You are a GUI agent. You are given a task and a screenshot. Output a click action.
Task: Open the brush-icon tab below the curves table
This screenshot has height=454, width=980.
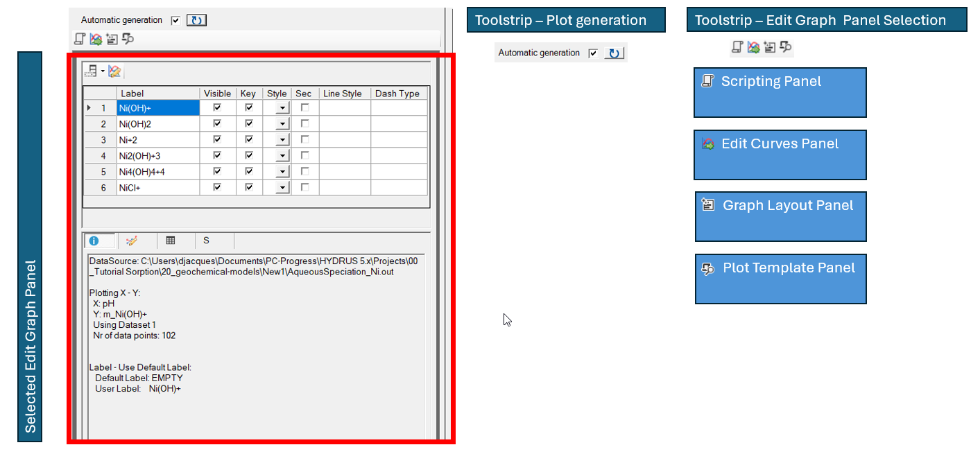click(131, 241)
